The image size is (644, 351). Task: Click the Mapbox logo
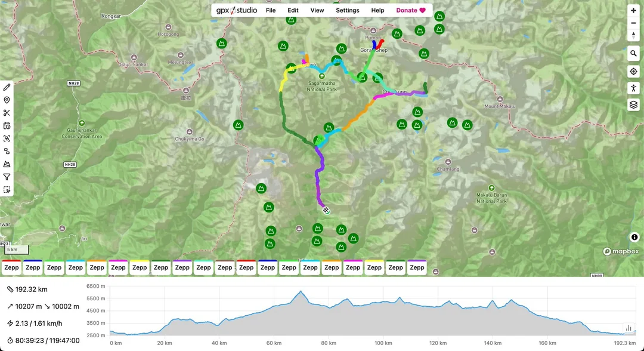[621, 251]
